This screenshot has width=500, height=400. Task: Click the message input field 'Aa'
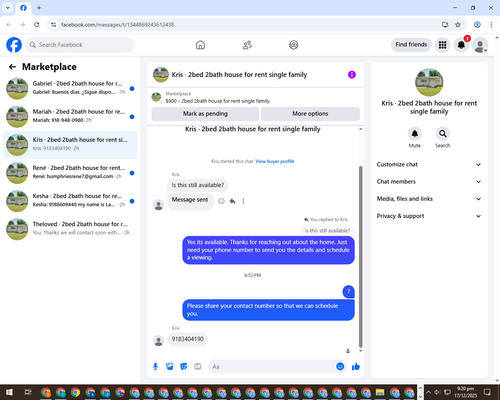[272, 367]
